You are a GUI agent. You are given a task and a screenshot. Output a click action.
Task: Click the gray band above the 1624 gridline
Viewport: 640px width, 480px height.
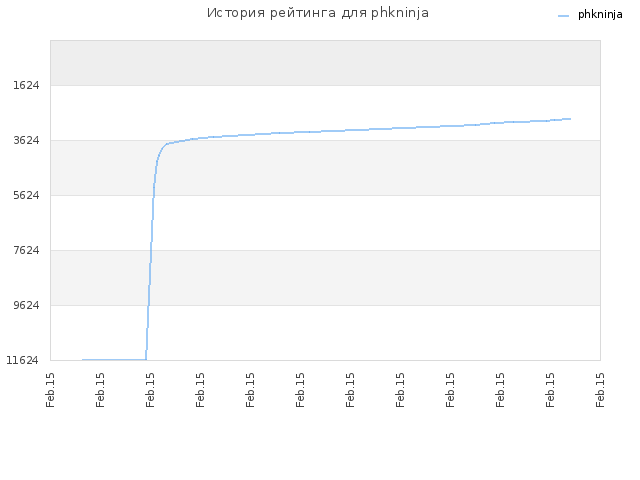pyautogui.click(x=325, y=63)
